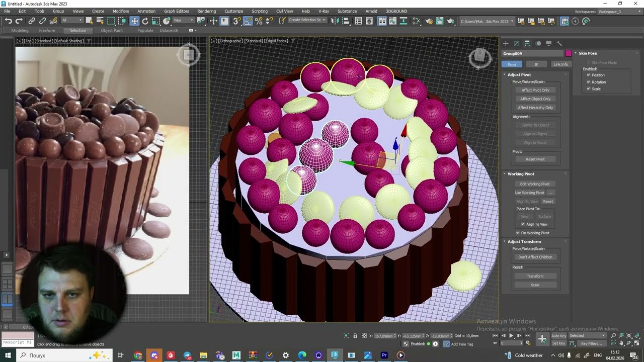The image size is (644, 362).
Task: Toggle the Scale checkbox in Skin Pose
Action: (589, 88)
